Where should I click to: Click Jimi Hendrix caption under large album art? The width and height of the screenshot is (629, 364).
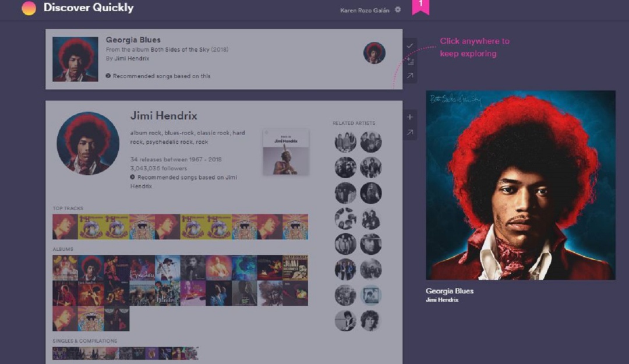(x=441, y=300)
